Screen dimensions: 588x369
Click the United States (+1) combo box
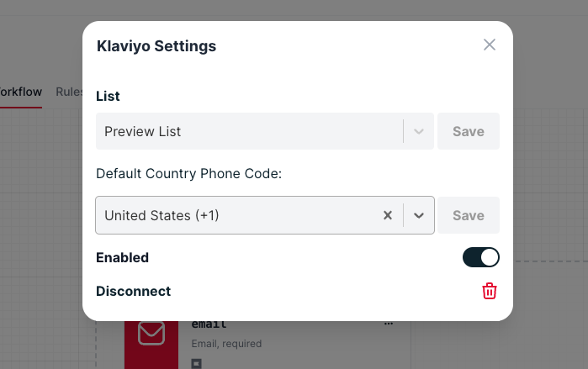point(236,215)
